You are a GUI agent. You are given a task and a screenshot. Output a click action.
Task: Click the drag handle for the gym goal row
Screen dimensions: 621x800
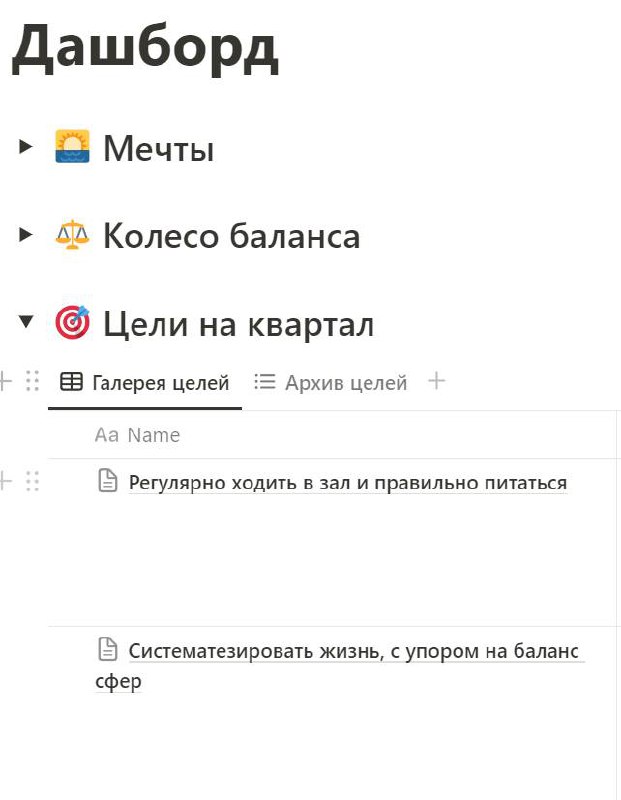click(x=33, y=481)
